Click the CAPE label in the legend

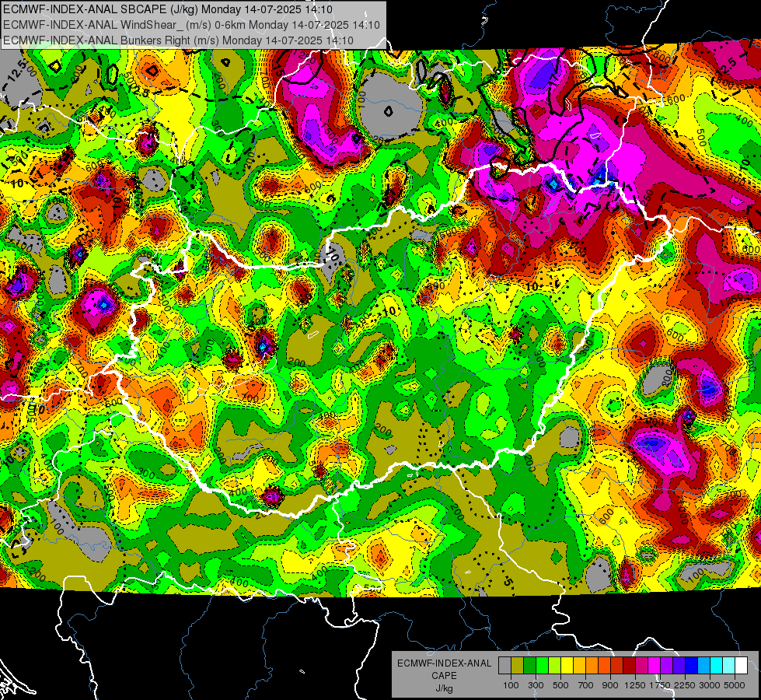tap(444, 676)
